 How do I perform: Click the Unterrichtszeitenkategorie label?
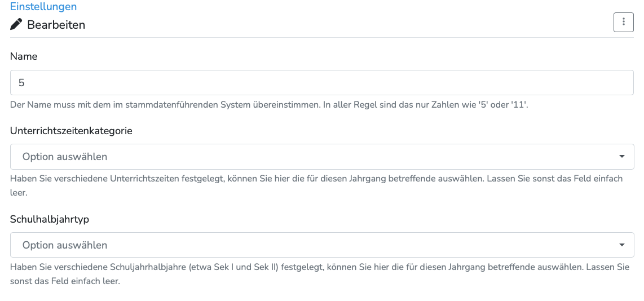click(x=71, y=130)
